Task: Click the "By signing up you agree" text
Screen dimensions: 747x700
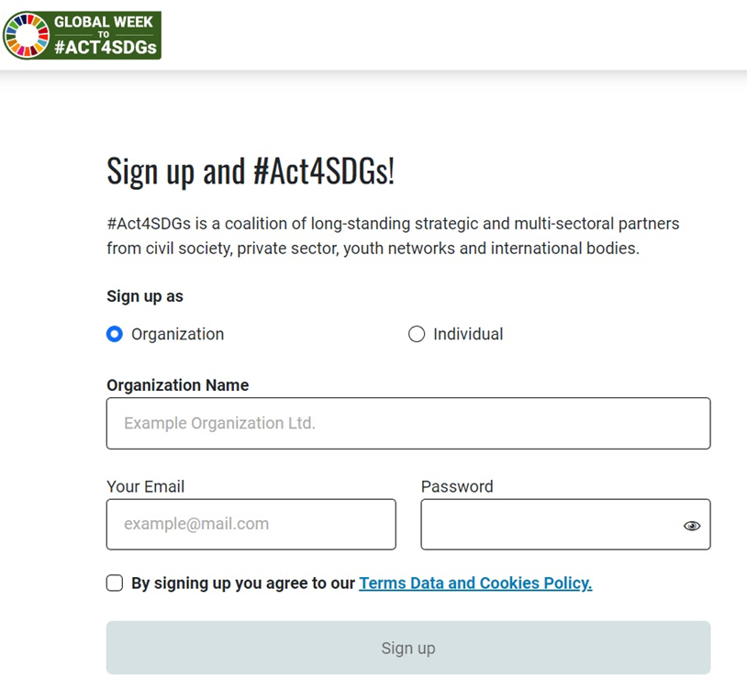Action: point(243,583)
